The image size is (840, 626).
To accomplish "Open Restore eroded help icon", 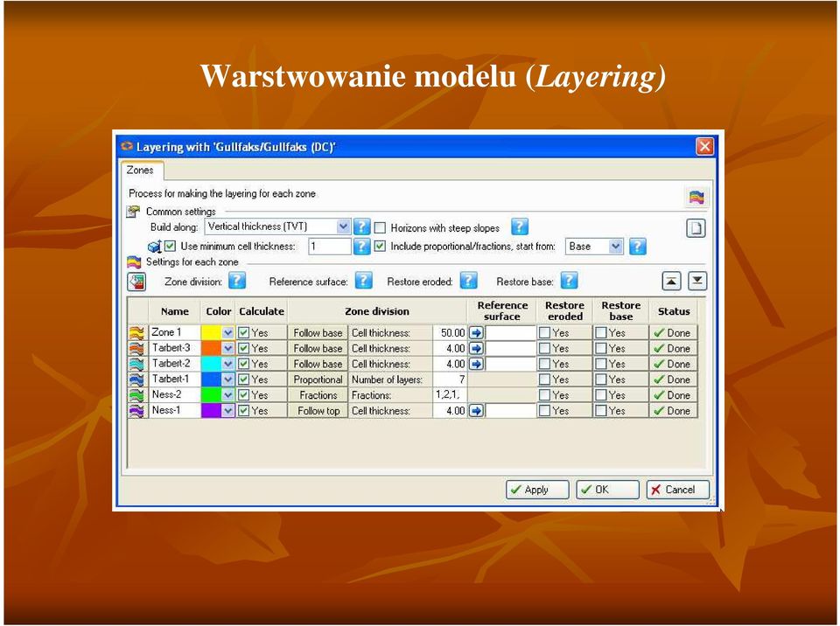I will click(x=468, y=281).
